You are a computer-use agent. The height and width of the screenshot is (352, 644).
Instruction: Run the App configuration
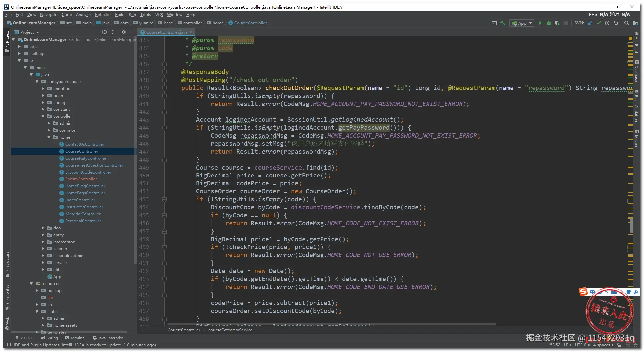(x=540, y=23)
